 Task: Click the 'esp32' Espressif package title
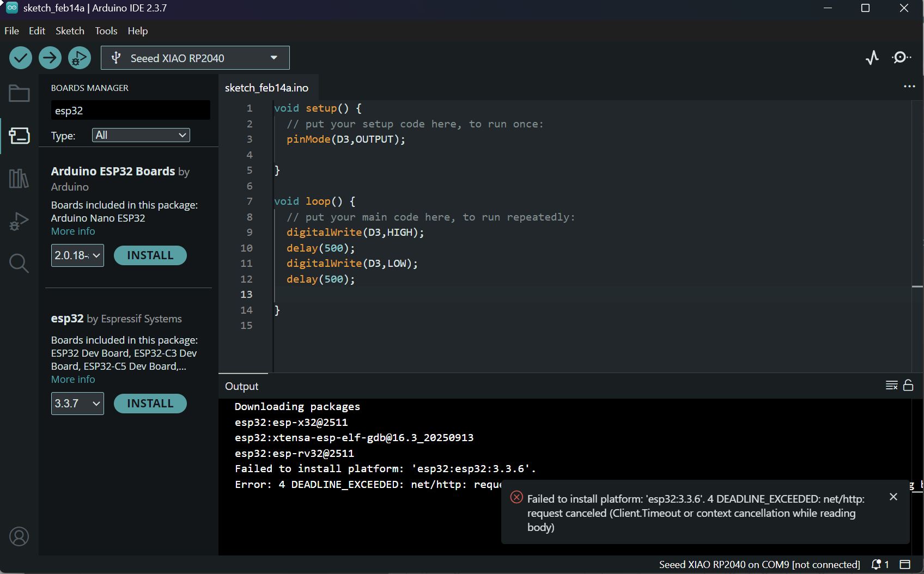pyautogui.click(x=67, y=319)
